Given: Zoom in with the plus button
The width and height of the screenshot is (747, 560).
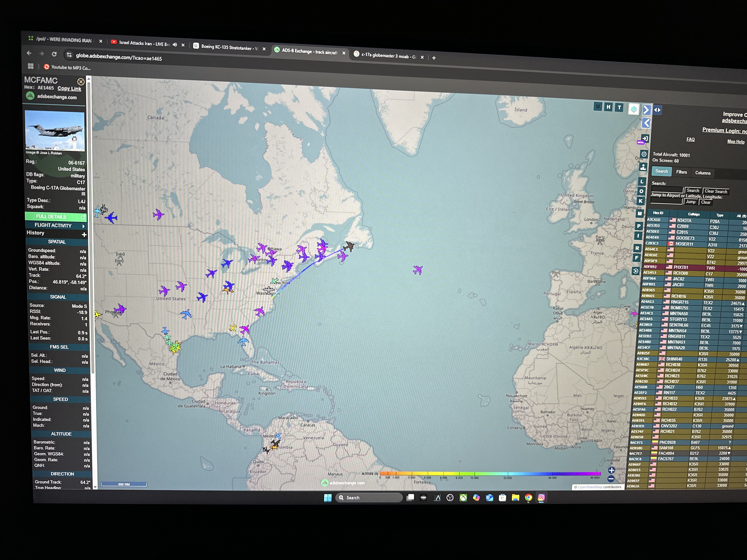Looking at the screenshot, I should point(611,470).
